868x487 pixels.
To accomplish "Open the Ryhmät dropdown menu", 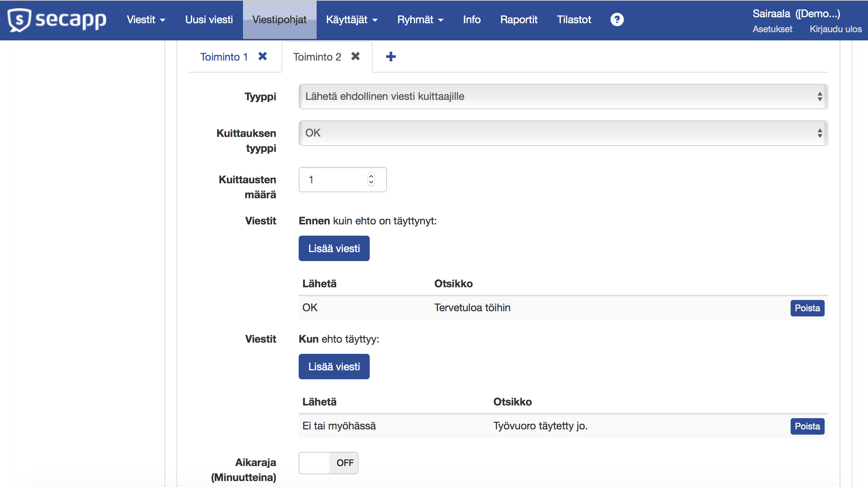I will (420, 19).
